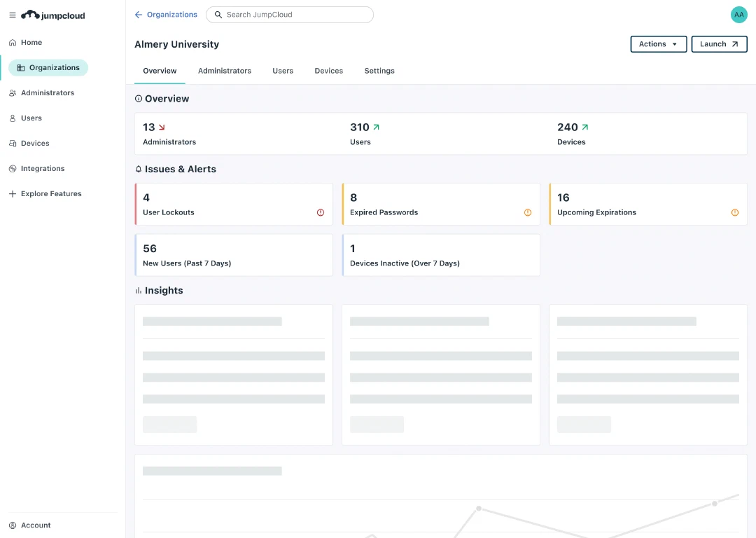Click the User Lockouts red alert icon
The image size is (756, 538).
(x=321, y=212)
